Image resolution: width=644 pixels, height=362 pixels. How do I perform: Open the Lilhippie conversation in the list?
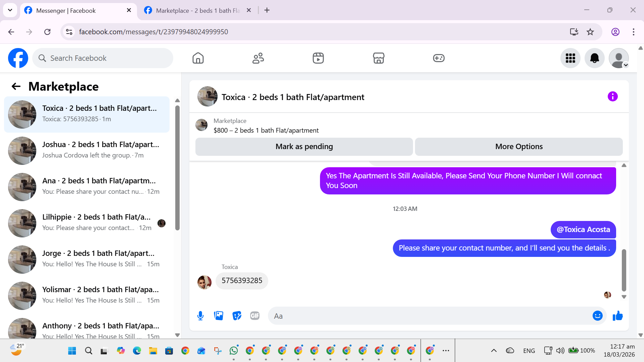[x=87, y=223]
